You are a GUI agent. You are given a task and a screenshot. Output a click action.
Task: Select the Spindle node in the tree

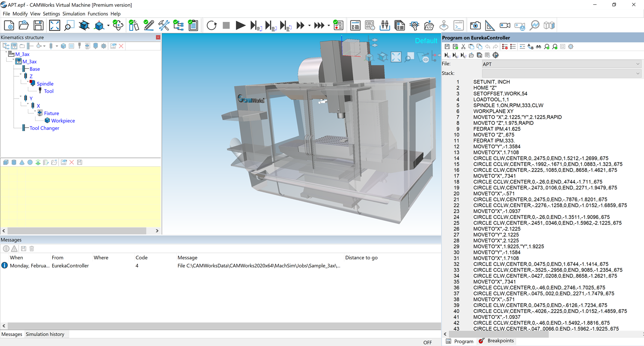(x=45, y=84)
